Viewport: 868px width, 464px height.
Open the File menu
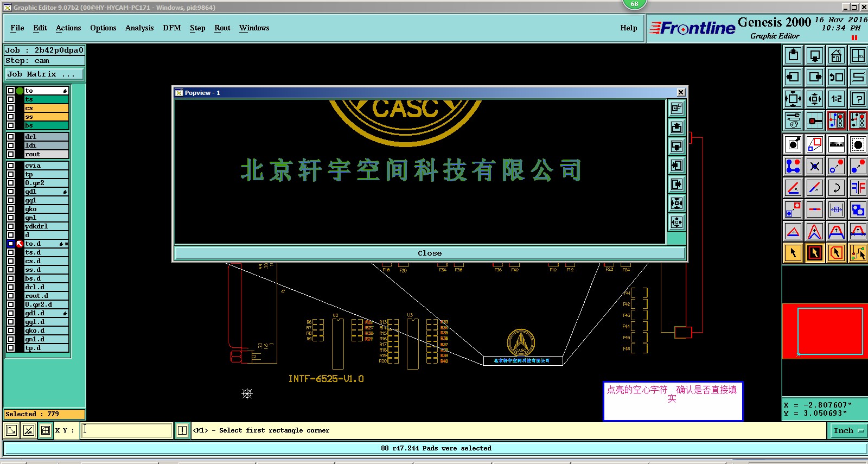[x=17, y=28]
